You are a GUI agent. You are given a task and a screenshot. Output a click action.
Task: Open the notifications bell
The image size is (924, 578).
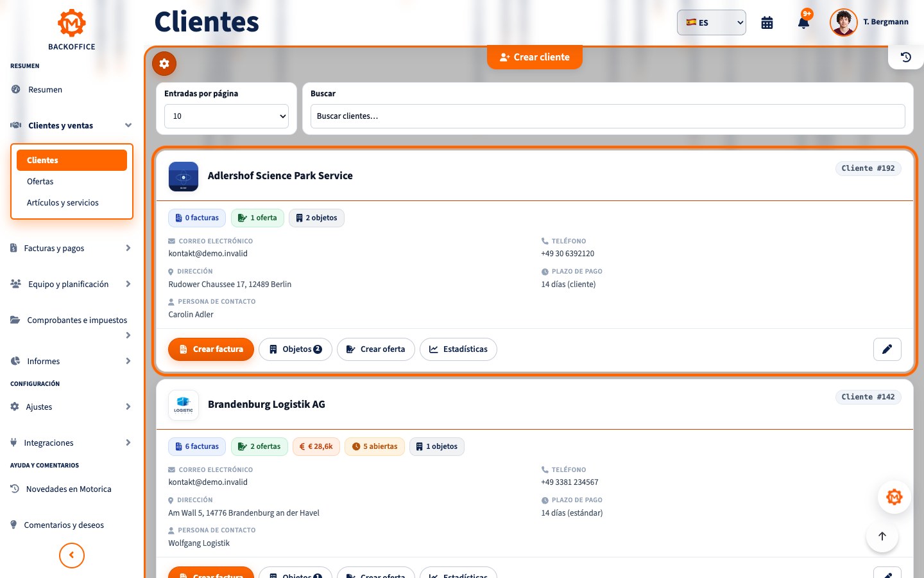tap(803, 22)
